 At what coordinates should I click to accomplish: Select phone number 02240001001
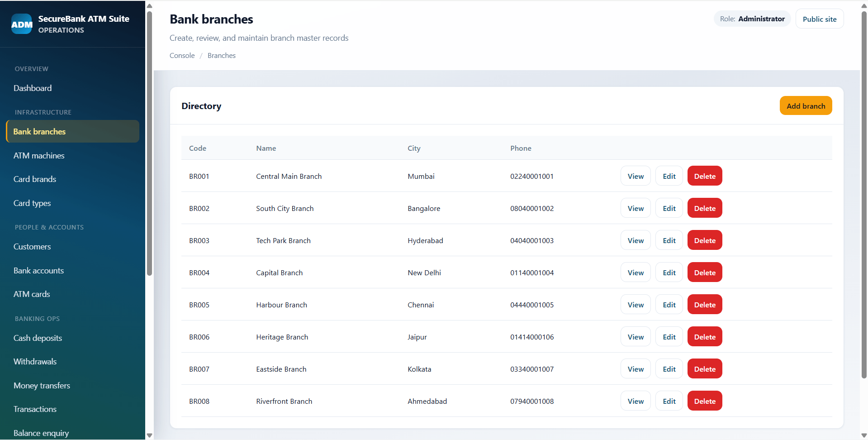532,176
